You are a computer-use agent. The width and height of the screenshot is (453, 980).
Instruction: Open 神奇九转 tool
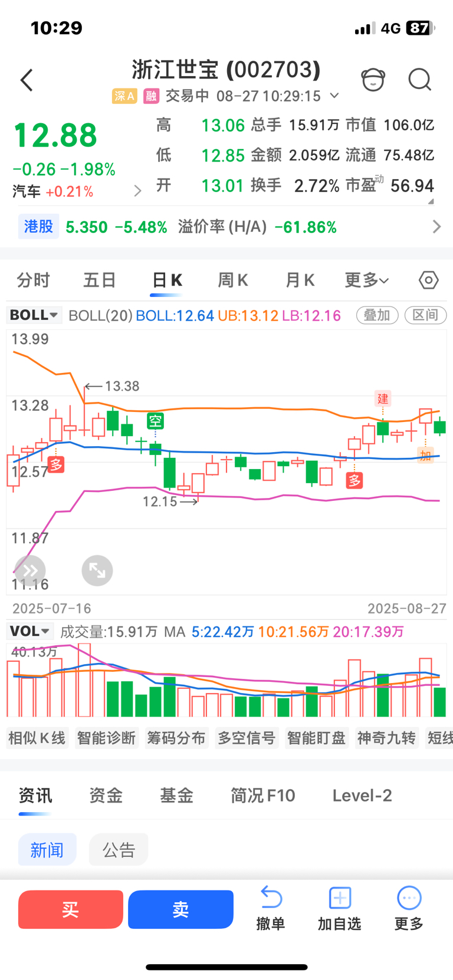(x=387, y=738)
